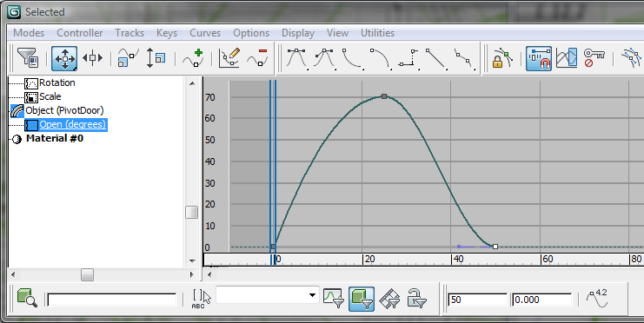Open the Filters funnel icon
644x323 pixels.
pos(28,58)
